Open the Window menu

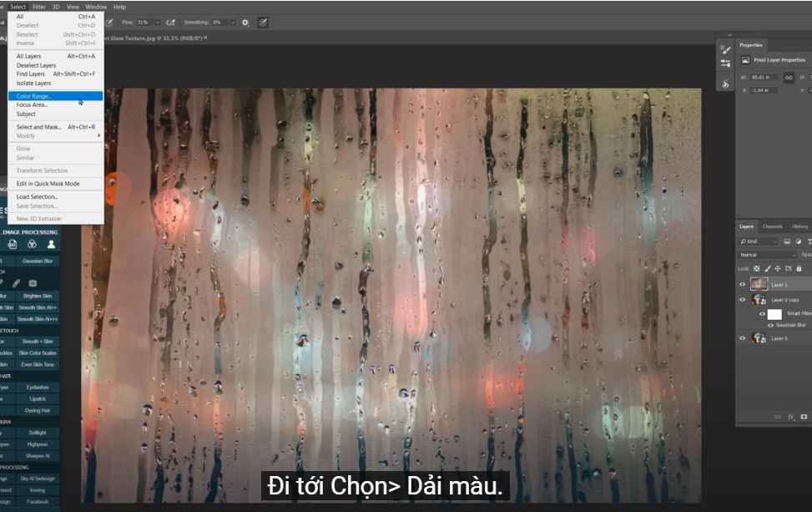(96, 7)
